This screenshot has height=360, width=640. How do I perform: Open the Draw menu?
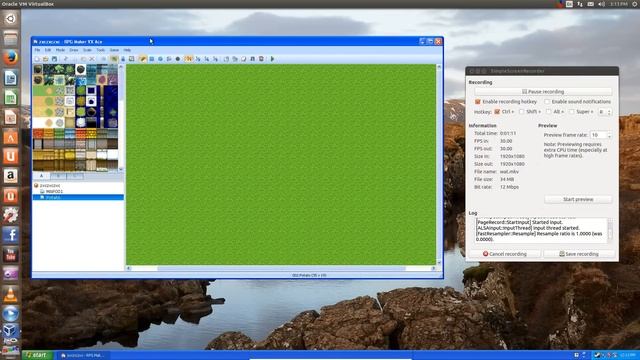(x=74, y=50)
